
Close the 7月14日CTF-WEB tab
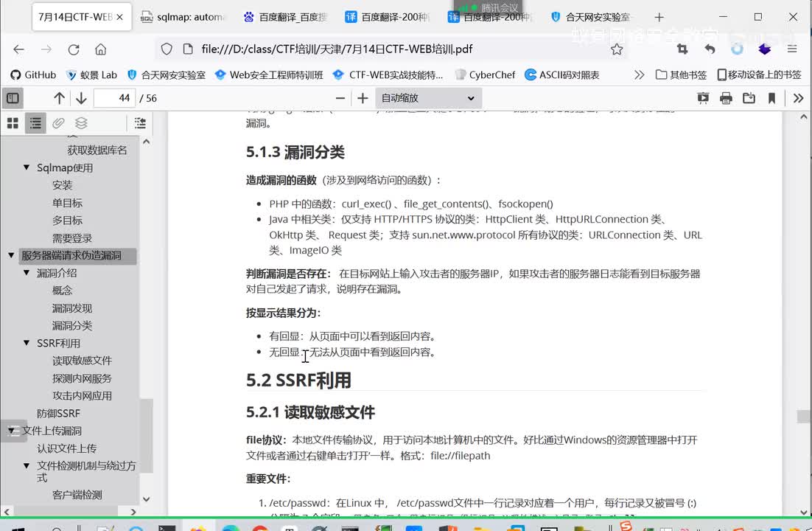click(x=119, y=17)
